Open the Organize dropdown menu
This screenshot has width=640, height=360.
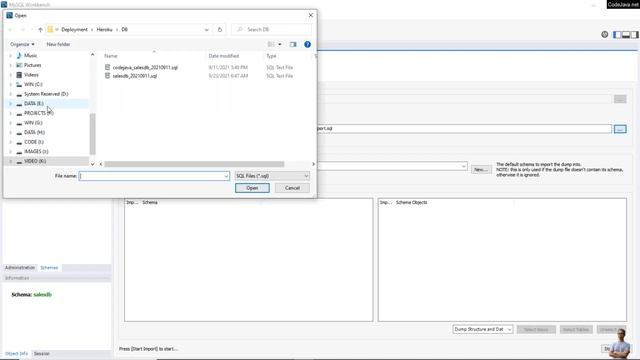point(22,44)
